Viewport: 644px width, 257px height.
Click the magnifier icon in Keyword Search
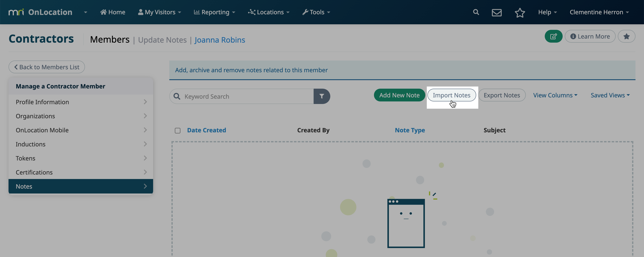click(x=177, y=96)
